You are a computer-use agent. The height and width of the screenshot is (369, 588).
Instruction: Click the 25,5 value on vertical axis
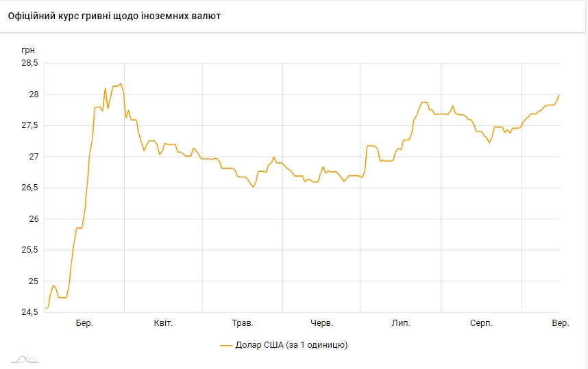pos(29,251)
